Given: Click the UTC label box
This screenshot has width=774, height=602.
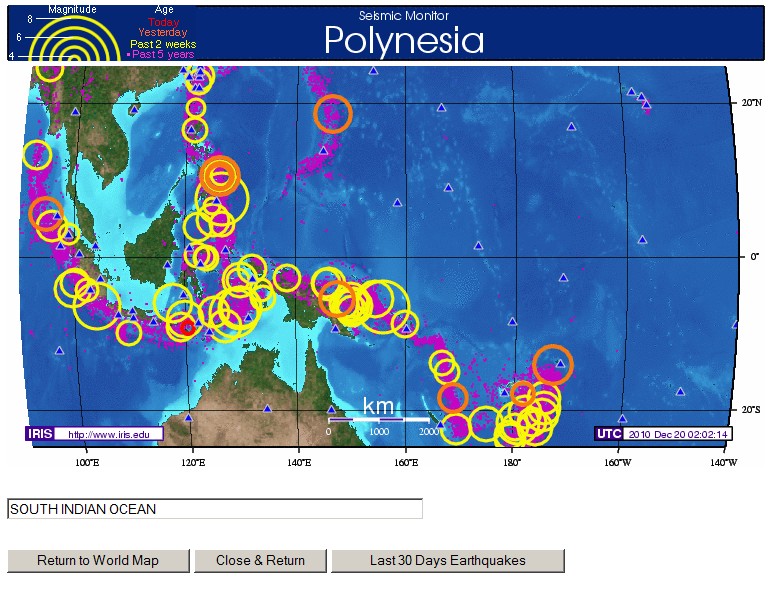Looking at the screenshot, I should 609,434.
